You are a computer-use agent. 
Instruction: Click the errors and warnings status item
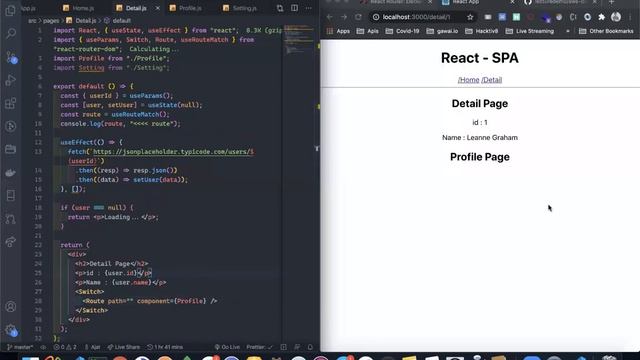coord(65,347)
